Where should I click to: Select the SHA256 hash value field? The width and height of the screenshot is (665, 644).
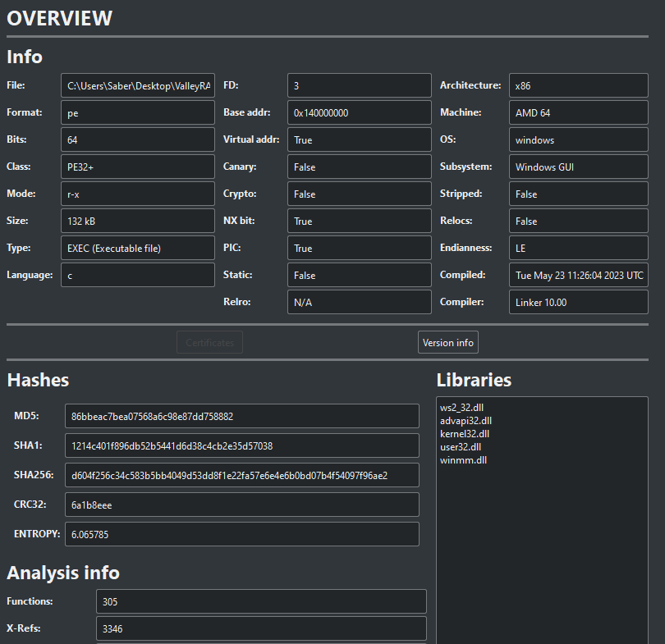click(x=241, y=475)
